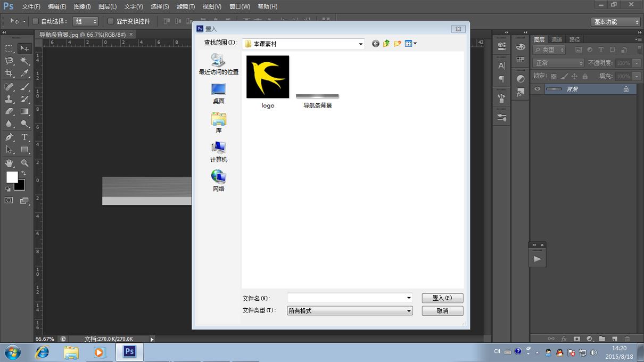
Task: Click the 文件名 input field
Action: pos(346,298)
